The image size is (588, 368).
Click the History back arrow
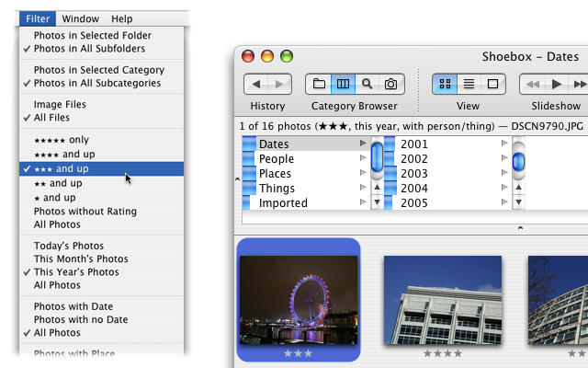click(255, 85)
